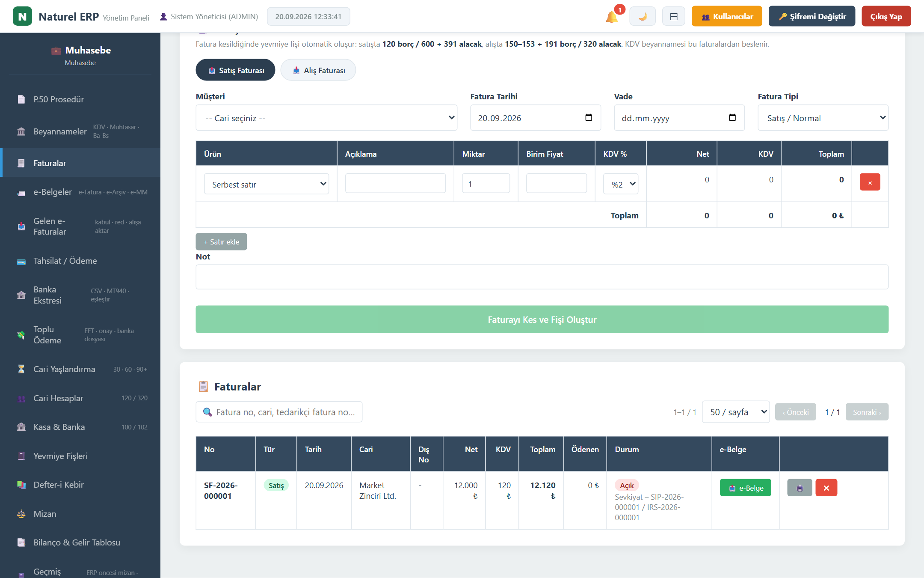Image resolution: width=924 pixels, height=578 pixels.
Task: Toggle dark mode moon button
Action: [643, 17]
